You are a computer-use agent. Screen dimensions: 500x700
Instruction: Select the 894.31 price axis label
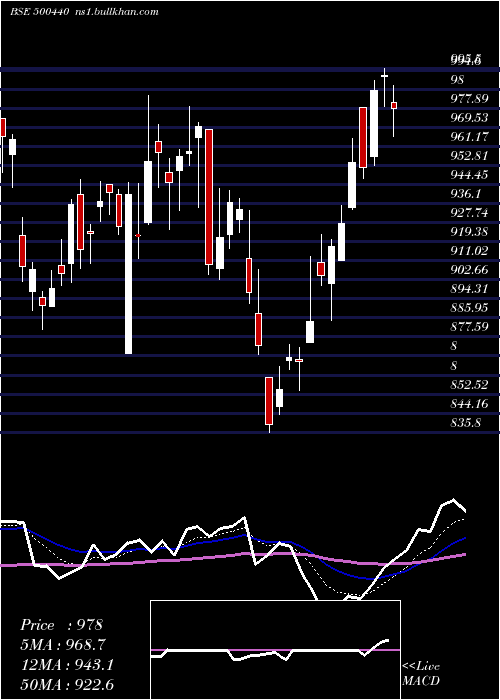469,289
